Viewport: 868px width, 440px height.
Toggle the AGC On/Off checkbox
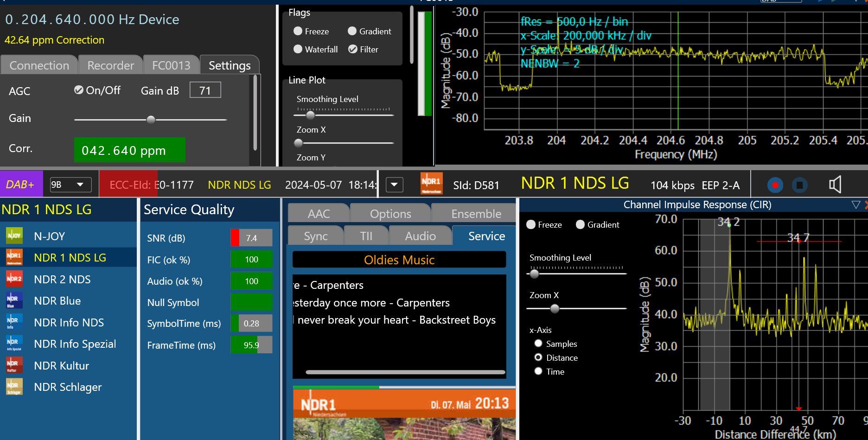coord(79,90)
